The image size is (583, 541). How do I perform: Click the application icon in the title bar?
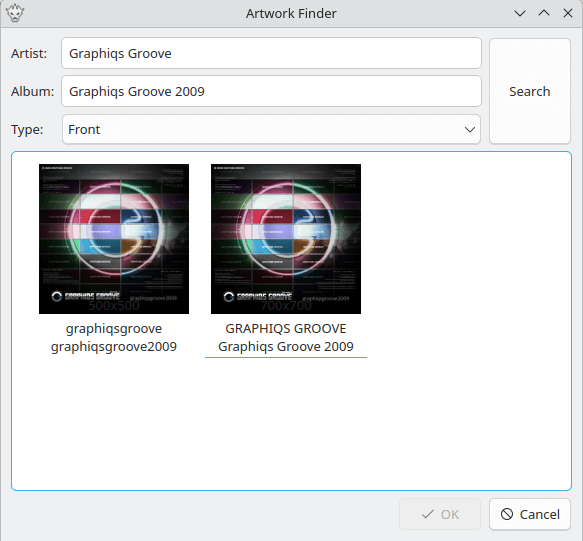coord(15,13)
